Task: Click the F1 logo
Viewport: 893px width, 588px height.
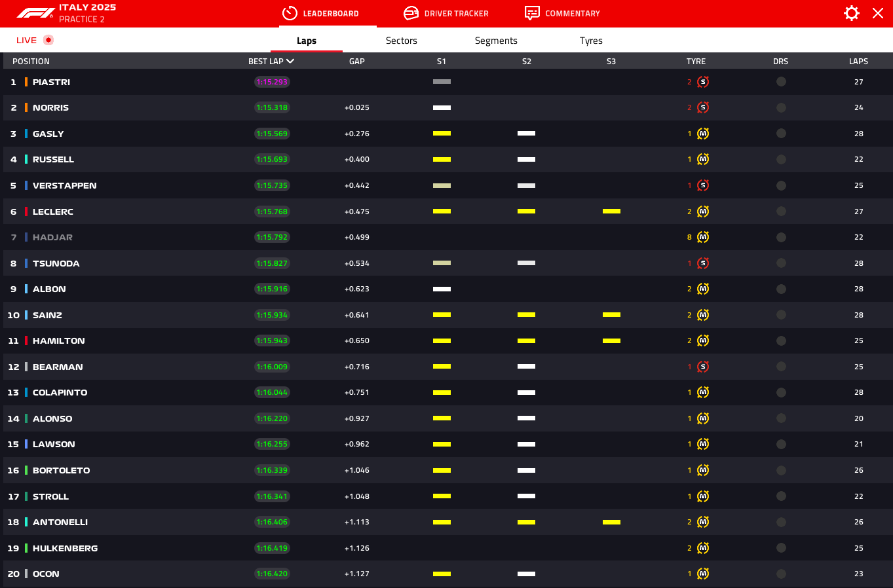Action: coord(35,13)
